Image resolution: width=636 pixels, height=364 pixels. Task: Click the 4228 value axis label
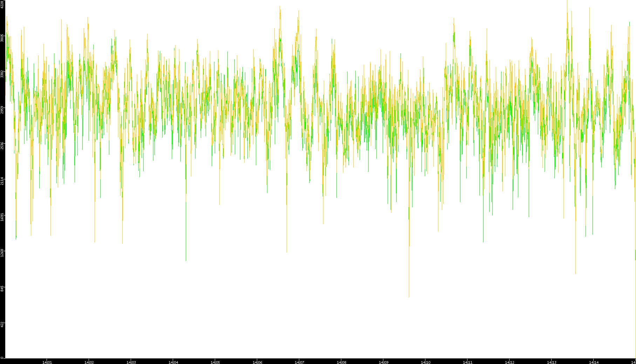[x=2, y=4]
